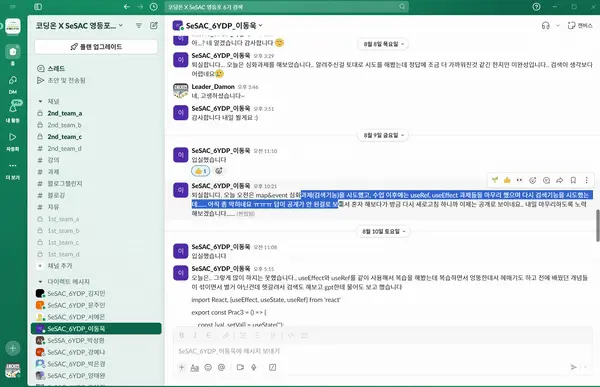The height and width of the screenshot is (387, 600).
Task: Click the round plus button in left rail
Action: click(13, 348)
